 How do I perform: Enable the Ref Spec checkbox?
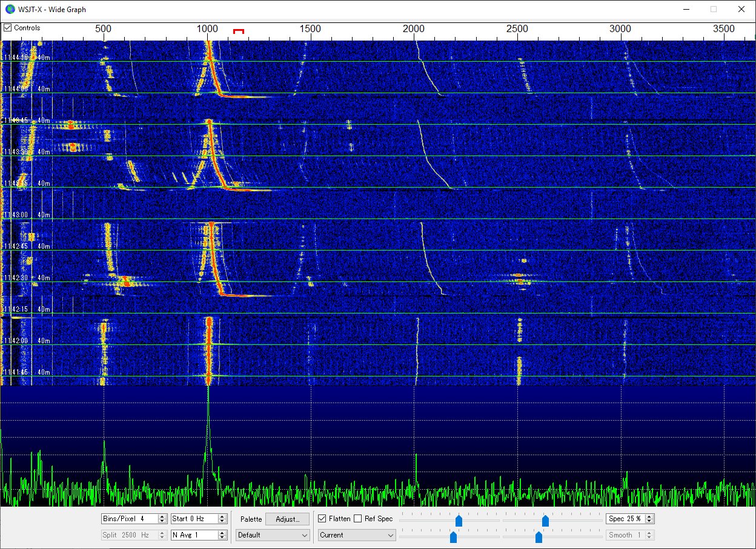(358, 519)
